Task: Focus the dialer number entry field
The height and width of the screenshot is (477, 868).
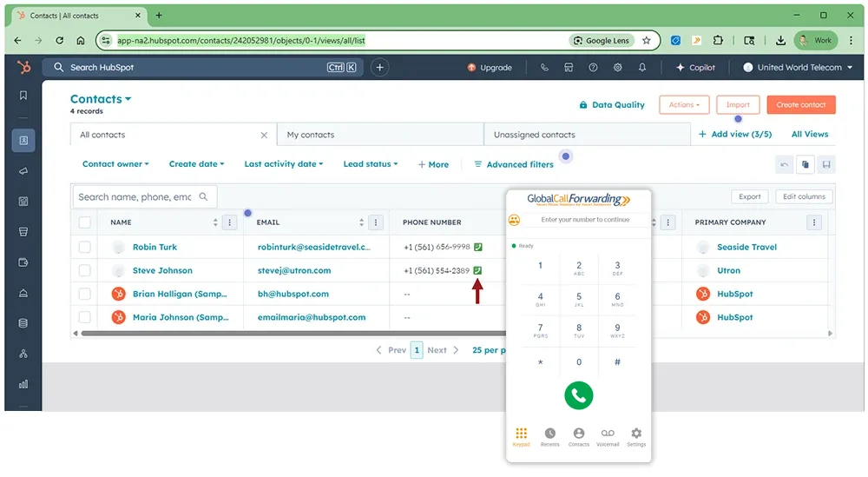Action: point(585,220)
